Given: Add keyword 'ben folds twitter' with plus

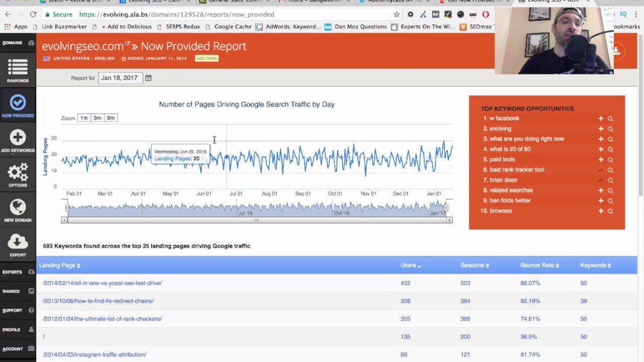Looking at the screenshot, I should point(601,201).
